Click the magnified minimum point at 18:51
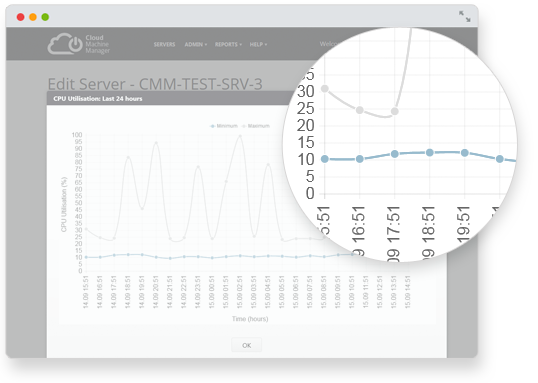This screenshot has width=538, height=383. click(x=430, y=152)
